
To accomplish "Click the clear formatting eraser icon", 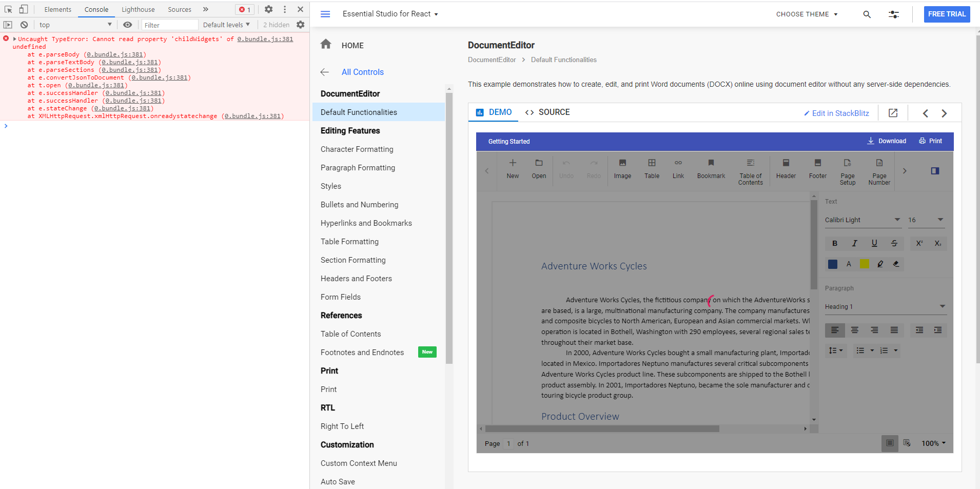I will tap(896, 264).
